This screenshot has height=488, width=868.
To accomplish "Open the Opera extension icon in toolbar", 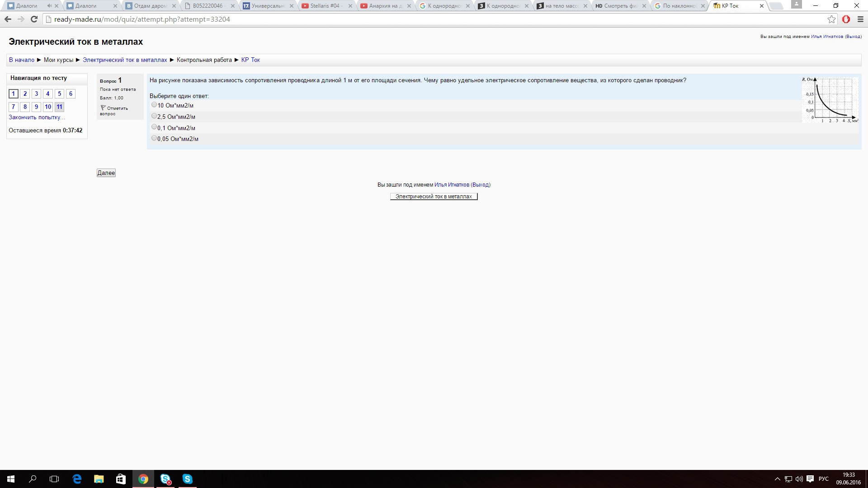I will [846, 19].
